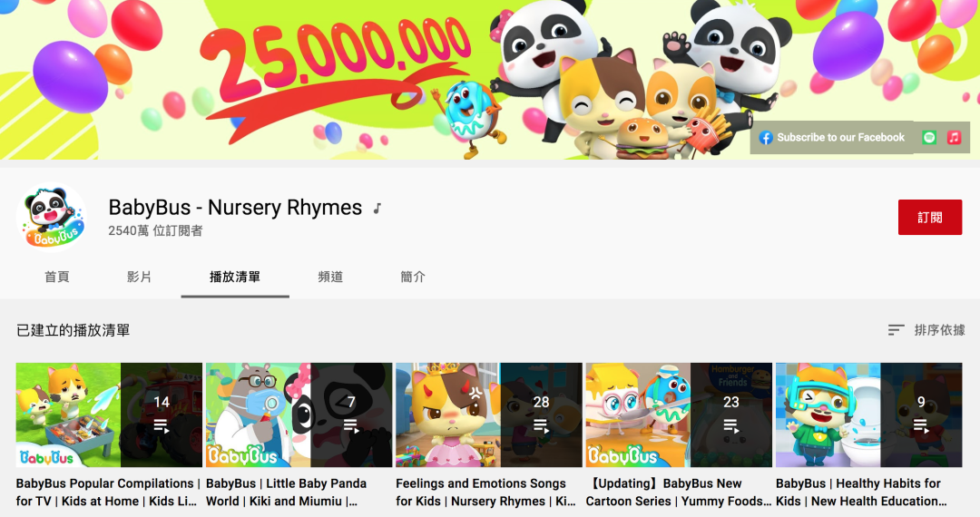Open the 簡介 tab
Screen dimensions: 980x517
[x=413, y=277]
